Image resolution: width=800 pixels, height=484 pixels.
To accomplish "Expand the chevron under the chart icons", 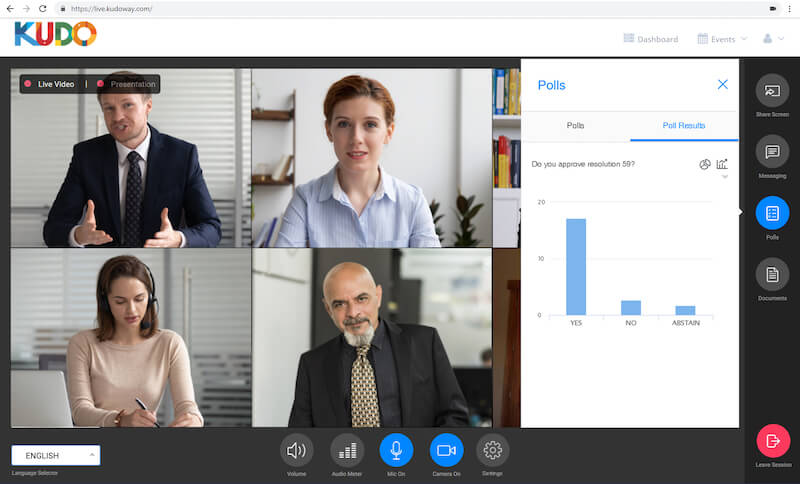I will [x=724, y=177].
